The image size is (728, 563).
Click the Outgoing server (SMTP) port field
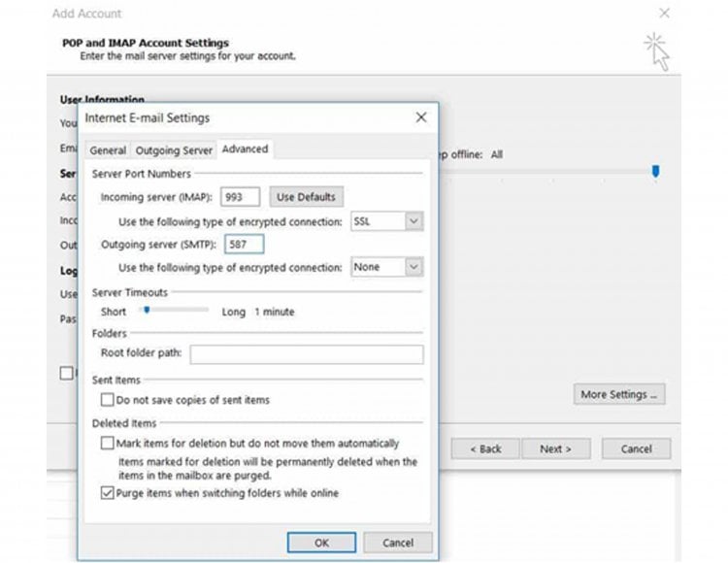click(245, 245)
